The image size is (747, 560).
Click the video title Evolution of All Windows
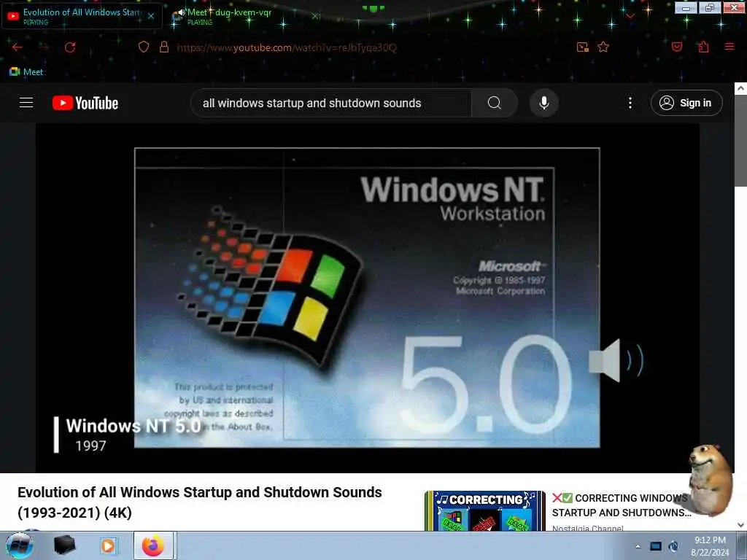pyautogui.click(x=200, y=502)
